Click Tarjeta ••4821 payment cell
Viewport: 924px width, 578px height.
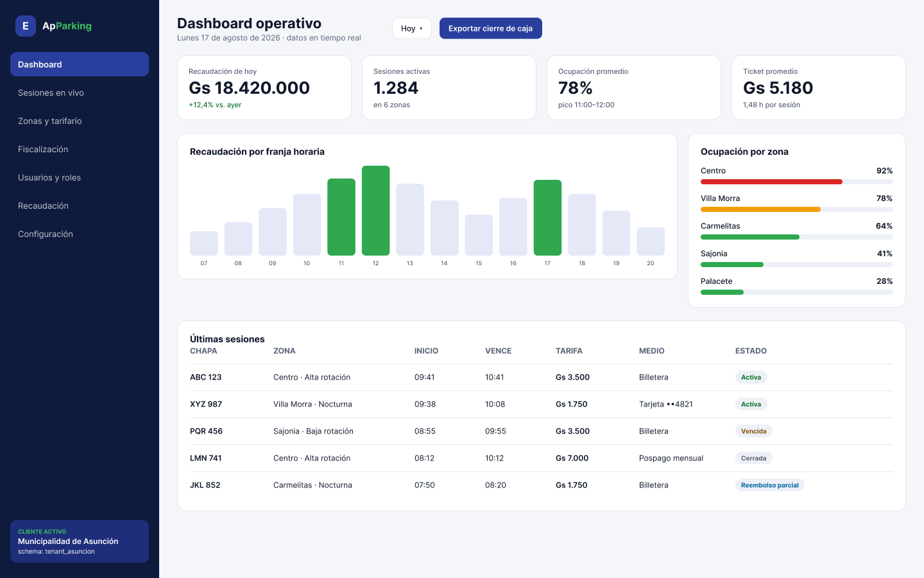coord(666,405)
